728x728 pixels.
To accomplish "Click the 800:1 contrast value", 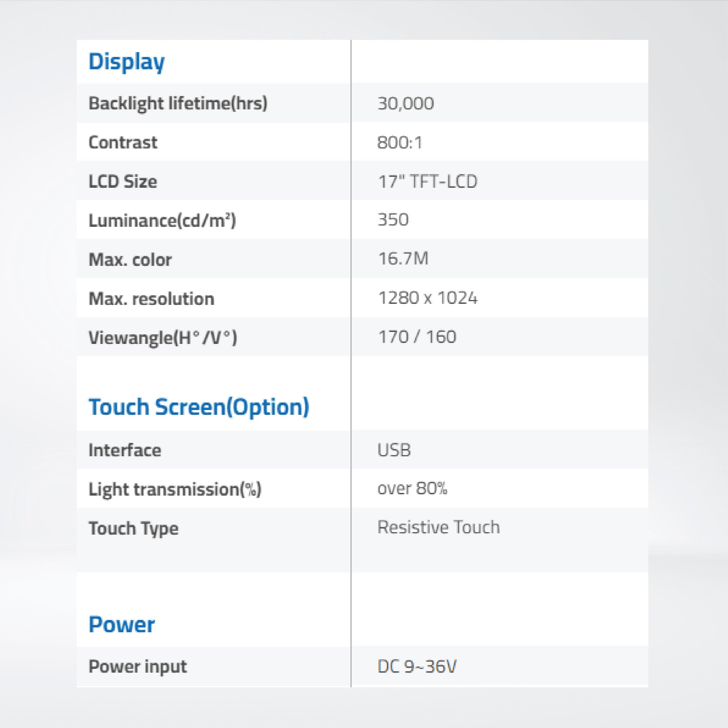I will click(400, 143).
